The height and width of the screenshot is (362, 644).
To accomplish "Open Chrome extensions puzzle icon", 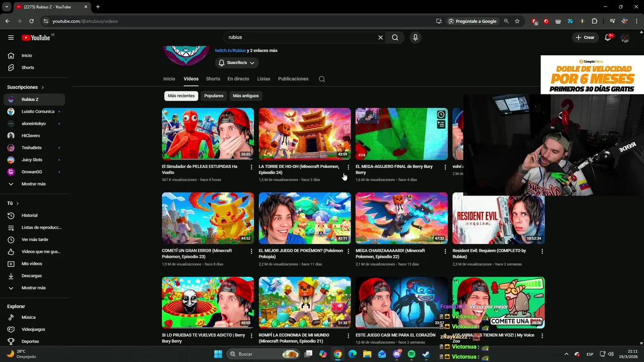I will 594,21.
